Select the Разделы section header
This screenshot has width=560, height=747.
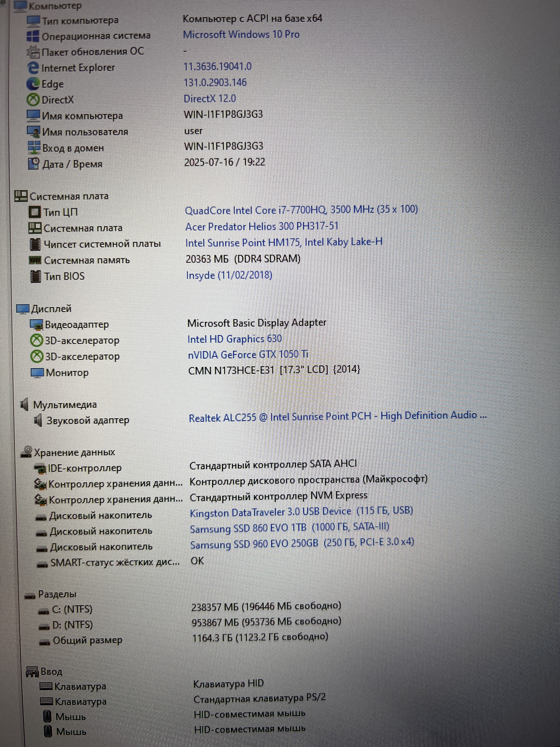(57, 594)
